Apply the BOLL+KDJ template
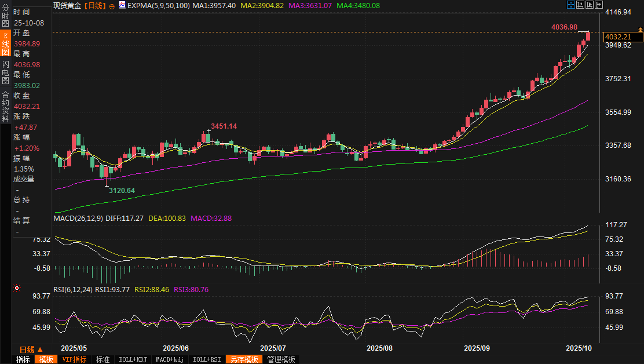The image size is (644, 364). pyautogui.click(x=133, y=359)
